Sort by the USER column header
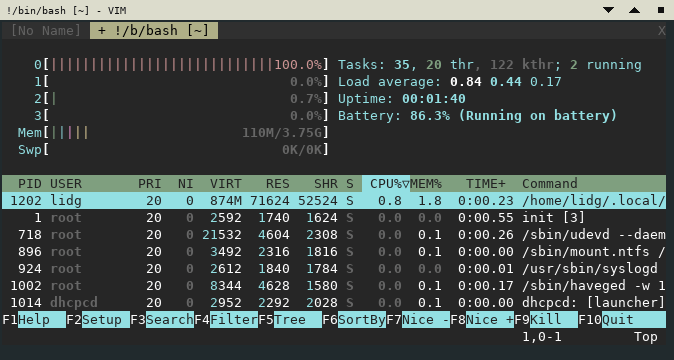Image resolution: width=674 pixels, height=360 pixels. (66, 184)
